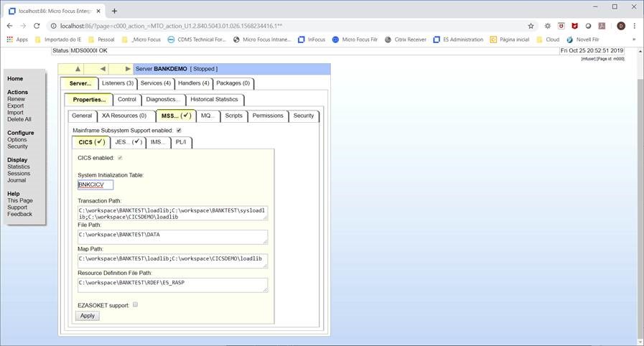This screenshot has width=644, height=346.
Task: Click the right arrow next server icon
Action: coord(128,69)
